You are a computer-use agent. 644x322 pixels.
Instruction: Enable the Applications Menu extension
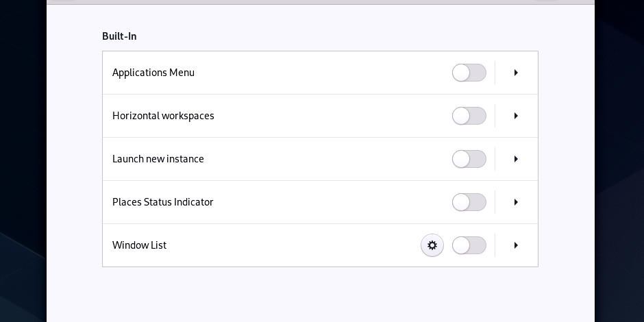click(x=469, y=73)
